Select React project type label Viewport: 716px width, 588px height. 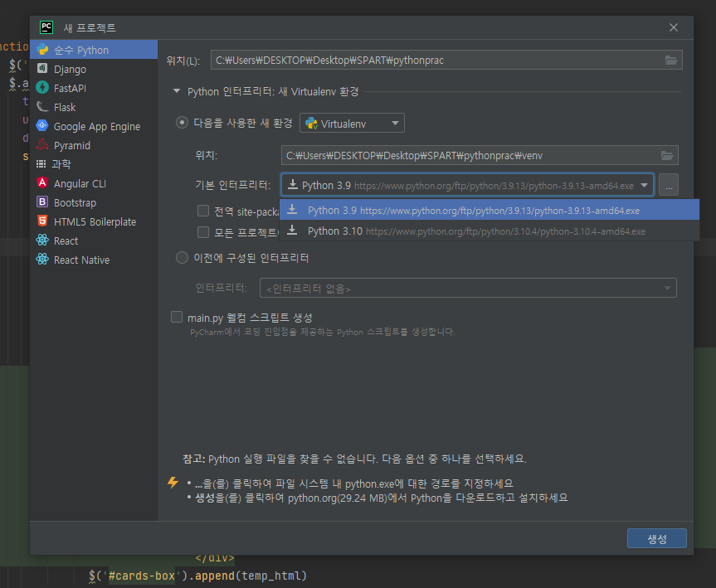(x=66, y=241)
